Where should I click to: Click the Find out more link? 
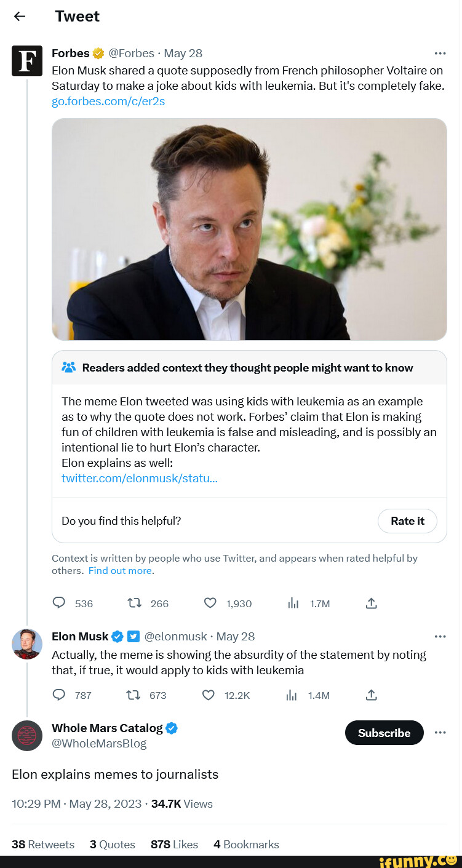(120, 571)
